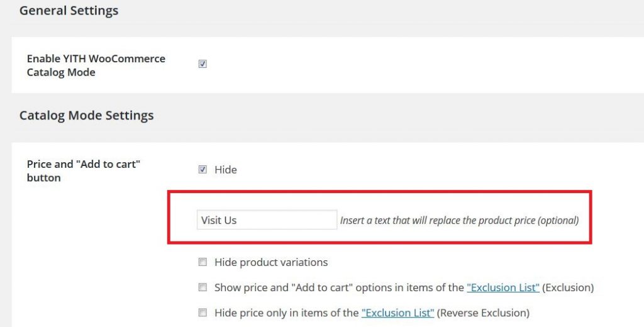644x327 pixels.
Task: Check the Show price Exclusion checkbox
Action: click(x=203, y=287)
